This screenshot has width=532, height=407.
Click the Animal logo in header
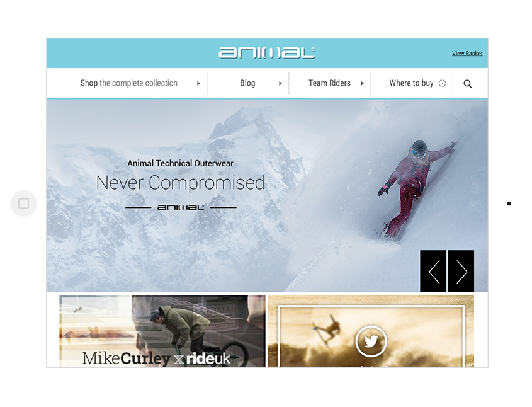(267, 53)
